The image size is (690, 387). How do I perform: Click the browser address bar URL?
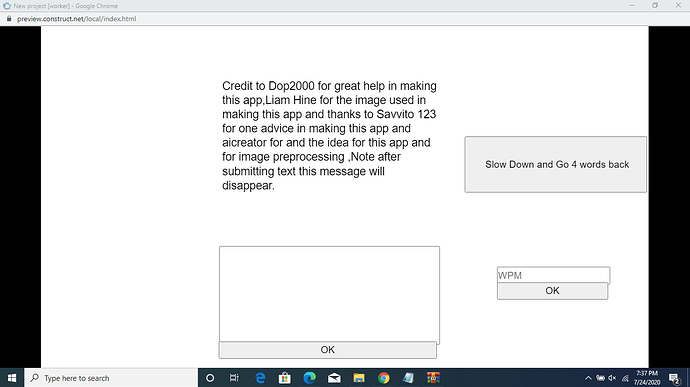coord(77,19)
